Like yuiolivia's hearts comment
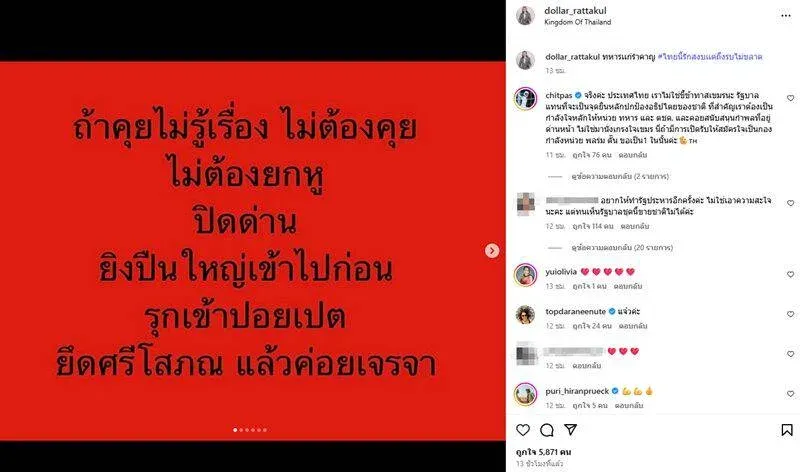Image resolution: width=800 pixels, height=472 pixels. pyautogui.click(x=790, y=275)
